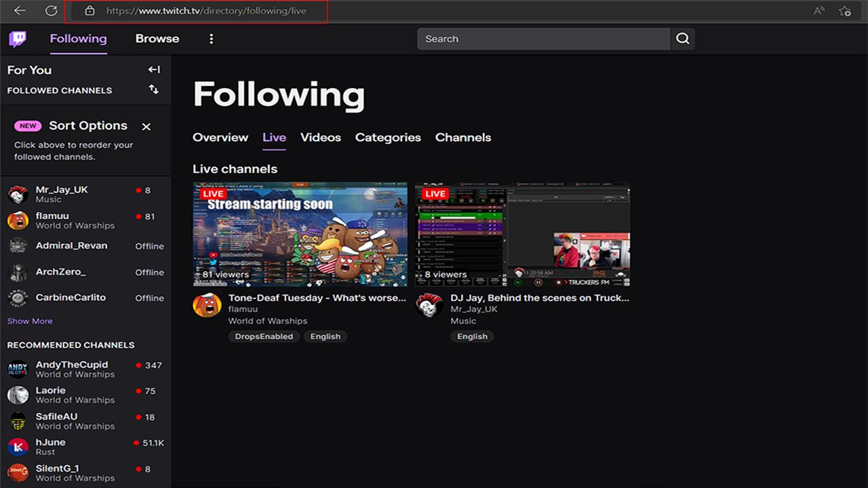
Task: Collapse the For You sidebar
Action: 154,69
